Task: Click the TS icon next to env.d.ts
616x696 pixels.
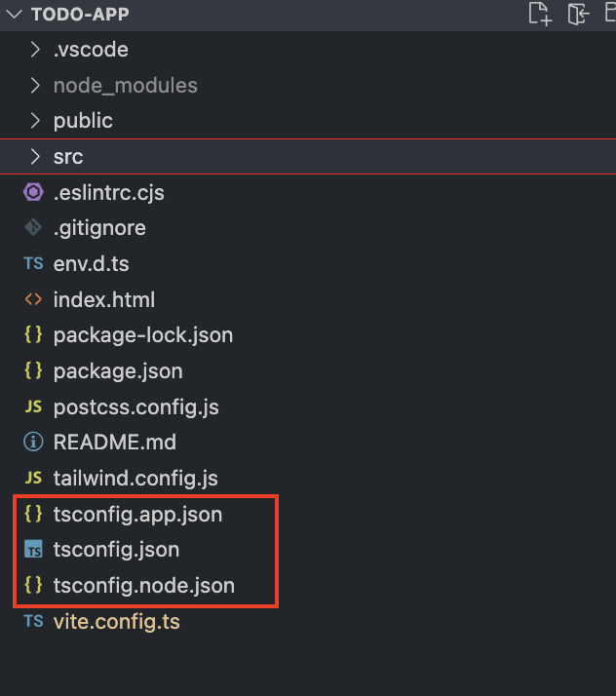Action: [x=33, y=264]
